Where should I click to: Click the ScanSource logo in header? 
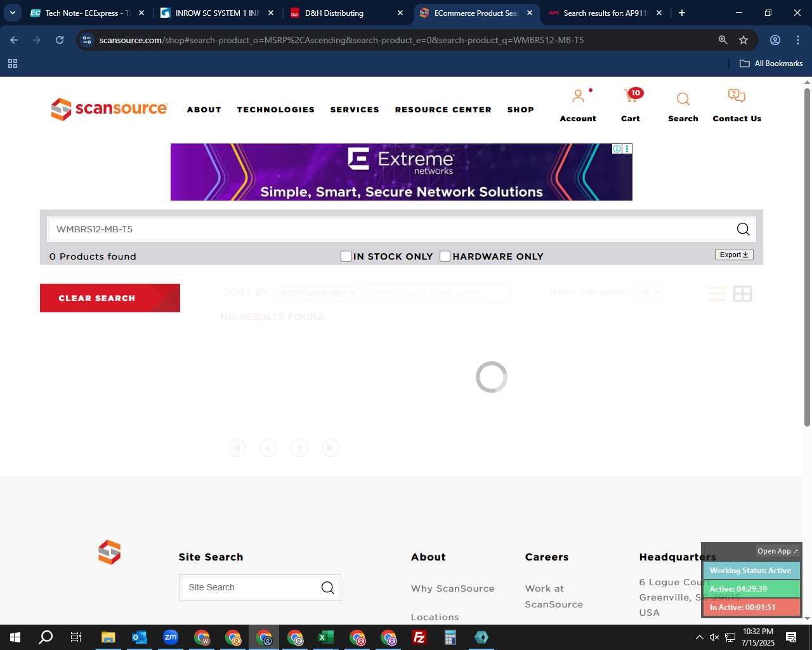[109, 109]
